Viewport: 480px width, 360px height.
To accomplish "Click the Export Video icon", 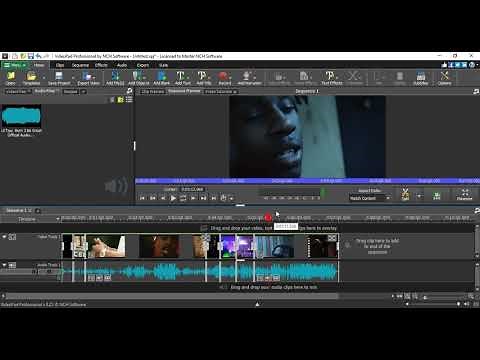I will pos(88,78).
